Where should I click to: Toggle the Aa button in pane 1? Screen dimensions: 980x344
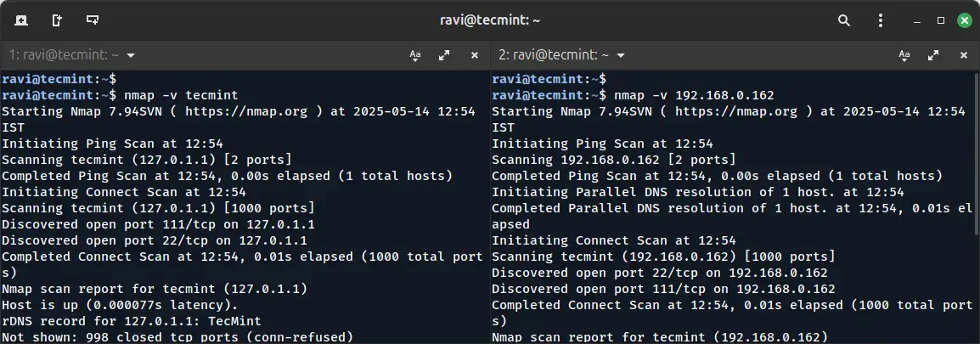pos(415,55)
